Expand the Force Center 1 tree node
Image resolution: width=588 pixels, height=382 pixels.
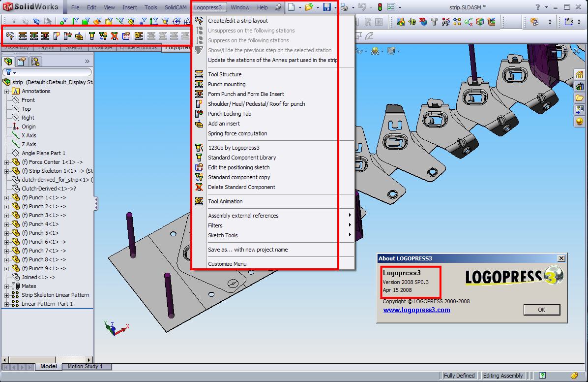pyautogui.click(x=6, y=162)
